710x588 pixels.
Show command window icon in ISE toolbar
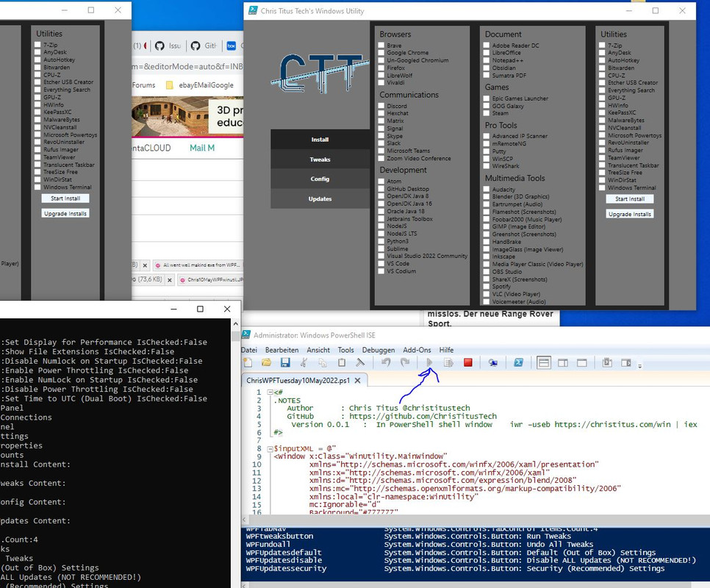pos(607,362)
